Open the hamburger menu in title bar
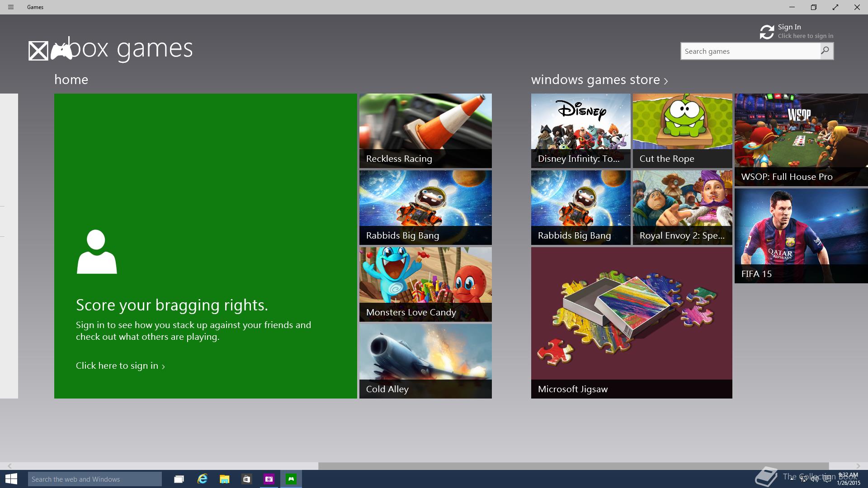Viewport: 868px width, 488px height. (11, 7)
